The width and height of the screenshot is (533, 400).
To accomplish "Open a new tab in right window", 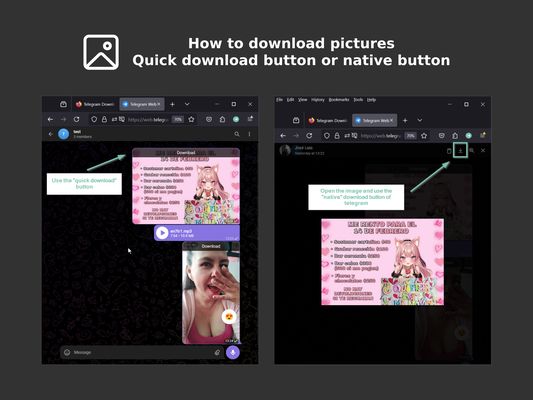I will click(x=405, y=120).
